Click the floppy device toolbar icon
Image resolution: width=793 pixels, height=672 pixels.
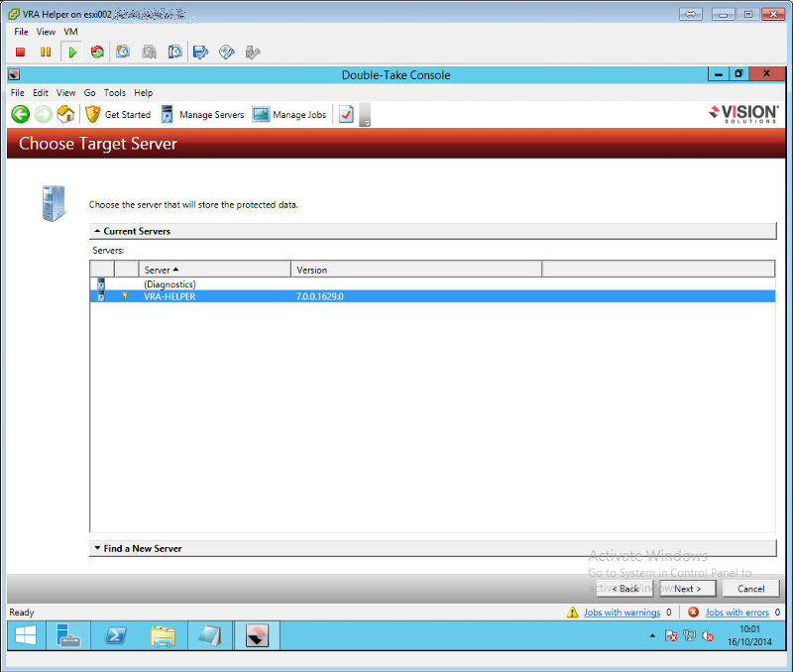pos(201,53)
